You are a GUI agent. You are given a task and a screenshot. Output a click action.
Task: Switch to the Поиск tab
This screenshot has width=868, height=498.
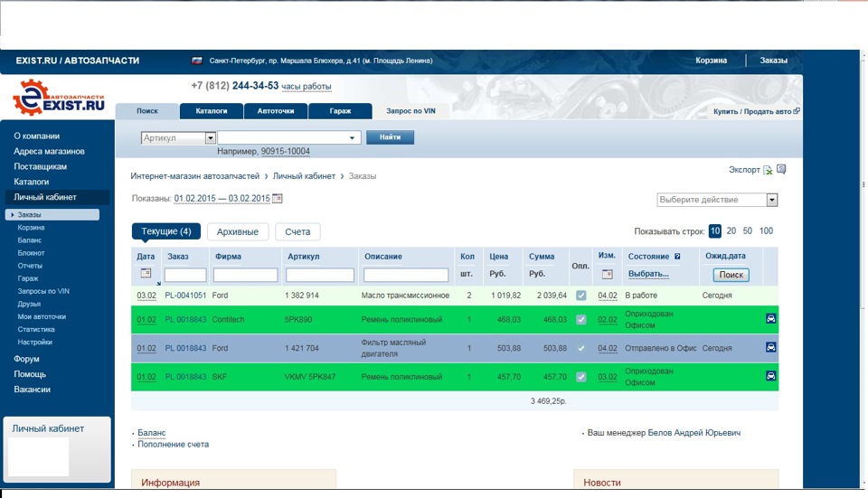147,110
